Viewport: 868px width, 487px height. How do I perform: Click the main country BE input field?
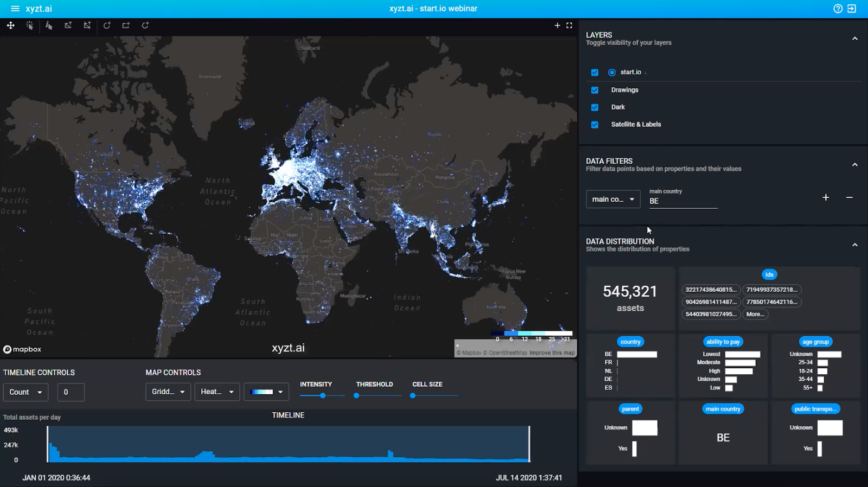tap(684, 201)
